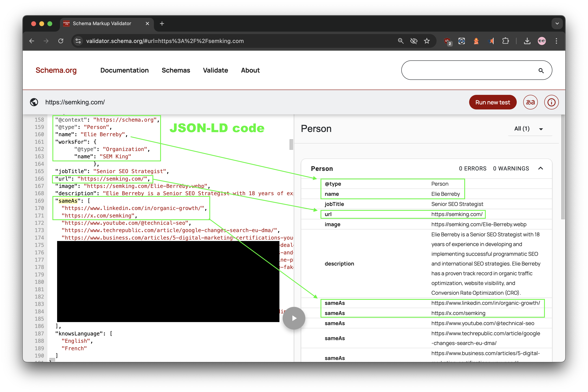This screenshot has height=392, width=588.
Task: Click the youtube @technical-seo sameAs value
Action: pos(483,323)
